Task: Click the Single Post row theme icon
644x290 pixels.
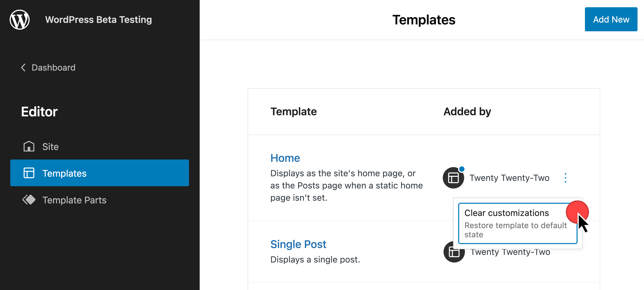Action: (454, 252)
